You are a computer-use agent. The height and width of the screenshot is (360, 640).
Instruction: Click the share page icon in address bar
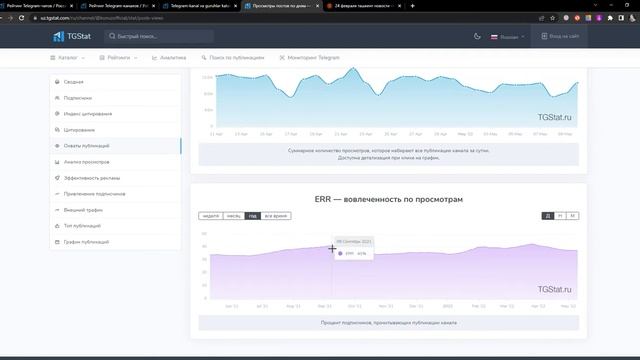point(542,18)
